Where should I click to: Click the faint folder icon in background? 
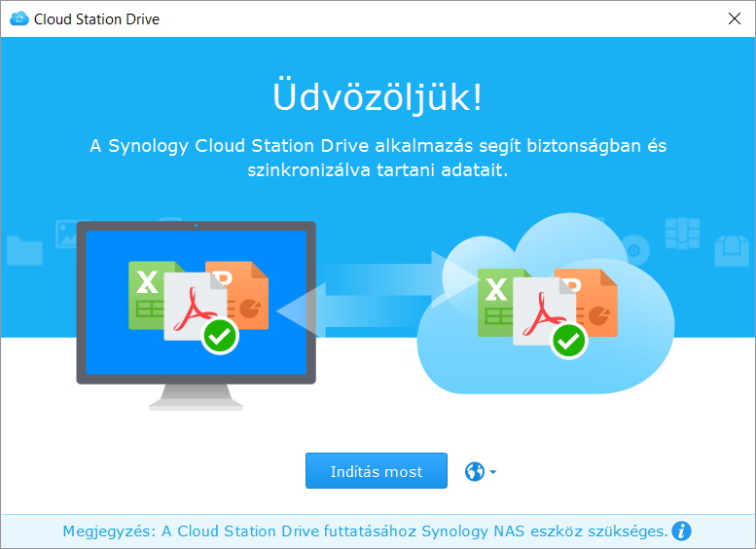[24, 250]
